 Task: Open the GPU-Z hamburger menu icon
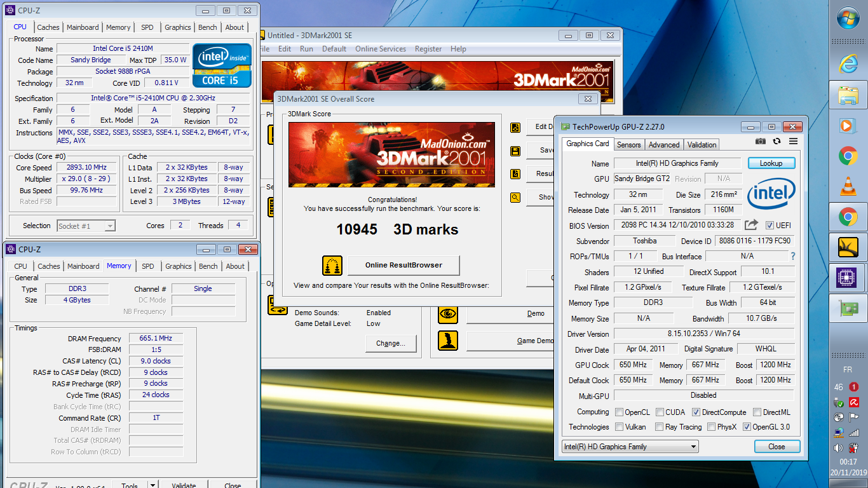click(793, 141)
